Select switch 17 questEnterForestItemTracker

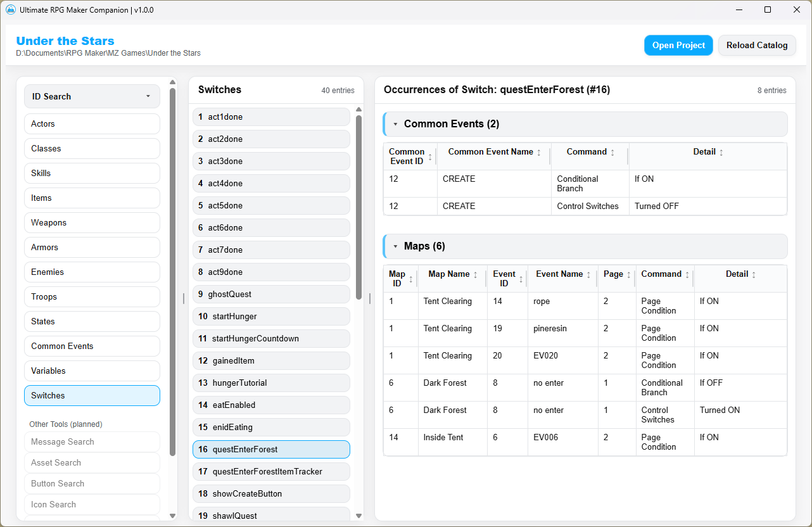(271, 471)
